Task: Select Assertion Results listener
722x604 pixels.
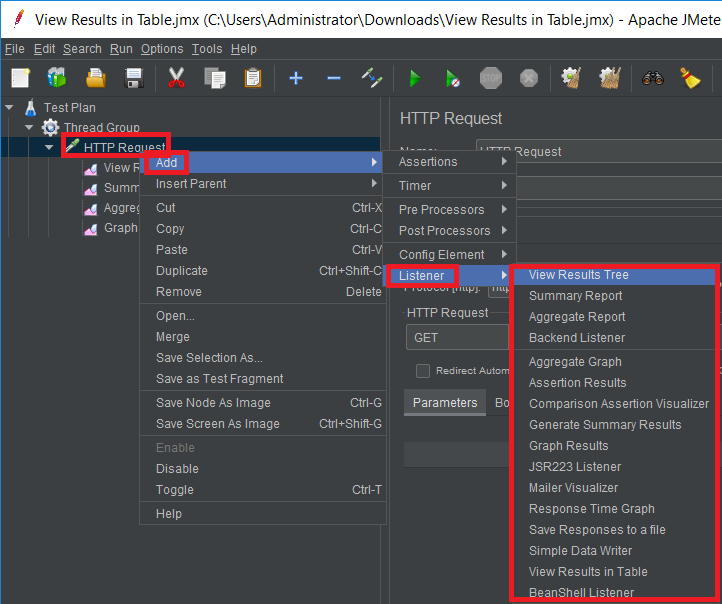Action: click(614, 383)
